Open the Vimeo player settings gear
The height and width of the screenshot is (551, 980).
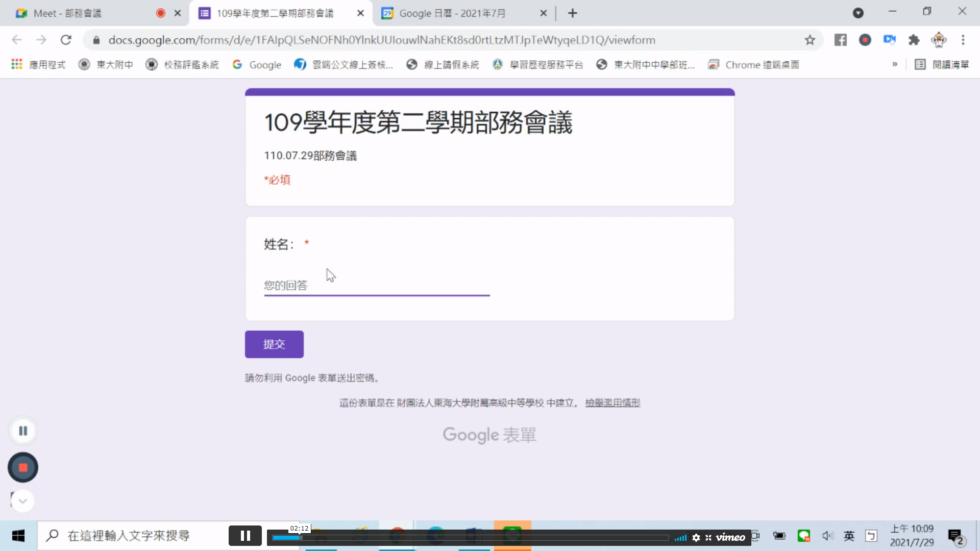696,537
